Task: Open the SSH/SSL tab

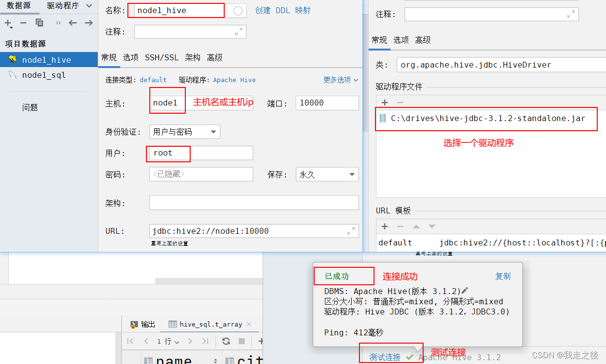Action: [x=161, y=57]
